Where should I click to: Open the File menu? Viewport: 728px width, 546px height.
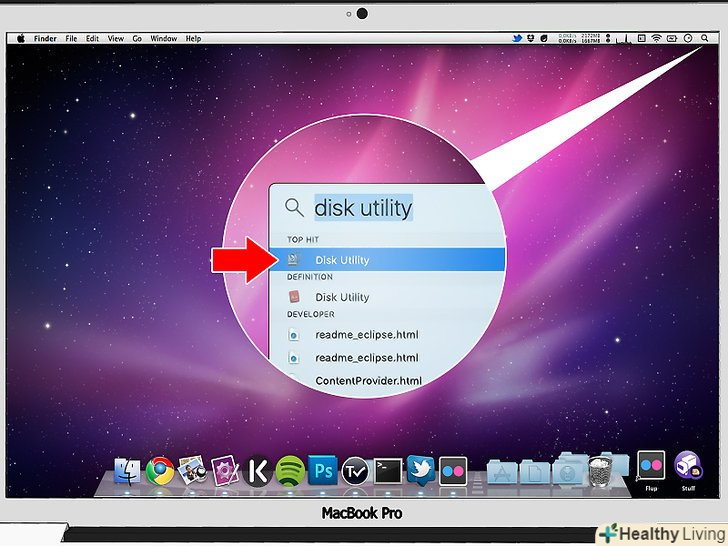tap(71, 39)
